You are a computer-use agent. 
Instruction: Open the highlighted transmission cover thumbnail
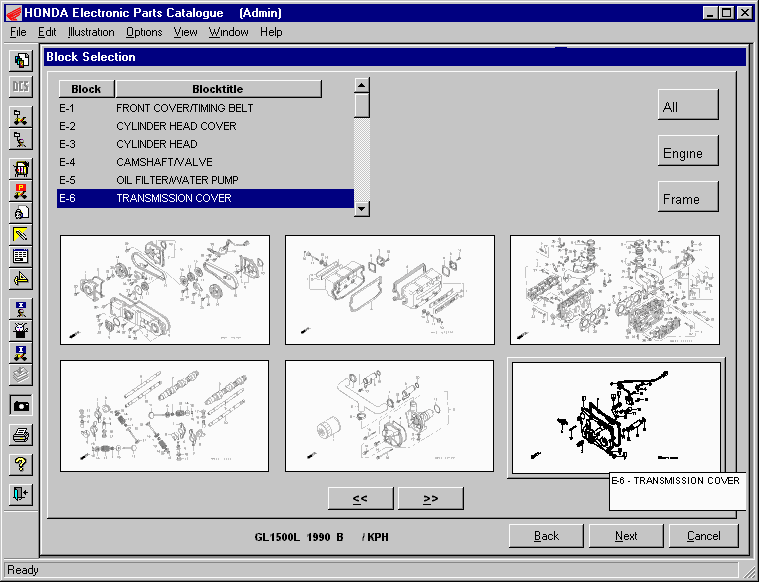coord(616,418)
